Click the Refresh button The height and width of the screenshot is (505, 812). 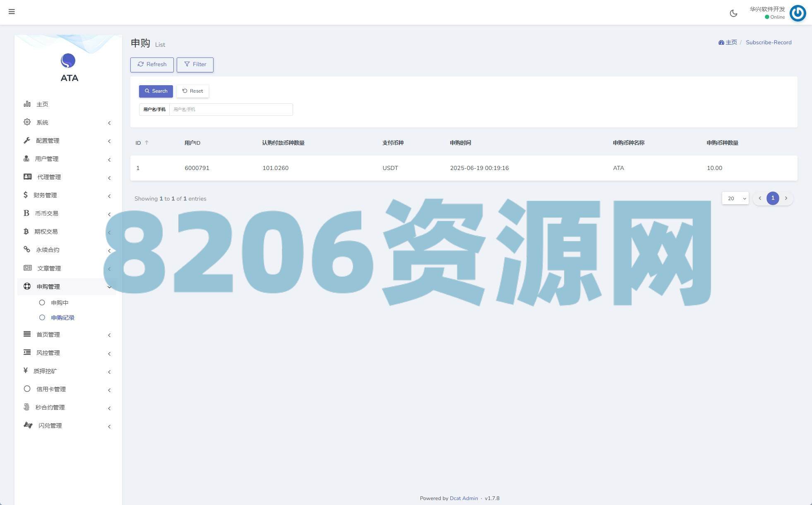(x=152, y=65)
